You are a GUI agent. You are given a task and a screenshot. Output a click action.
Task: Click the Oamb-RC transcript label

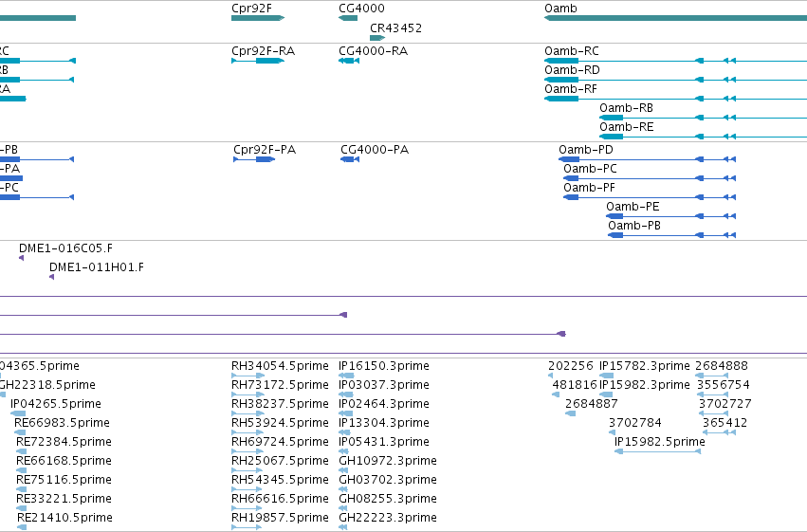pyautogui.click(x=571, y=51)
